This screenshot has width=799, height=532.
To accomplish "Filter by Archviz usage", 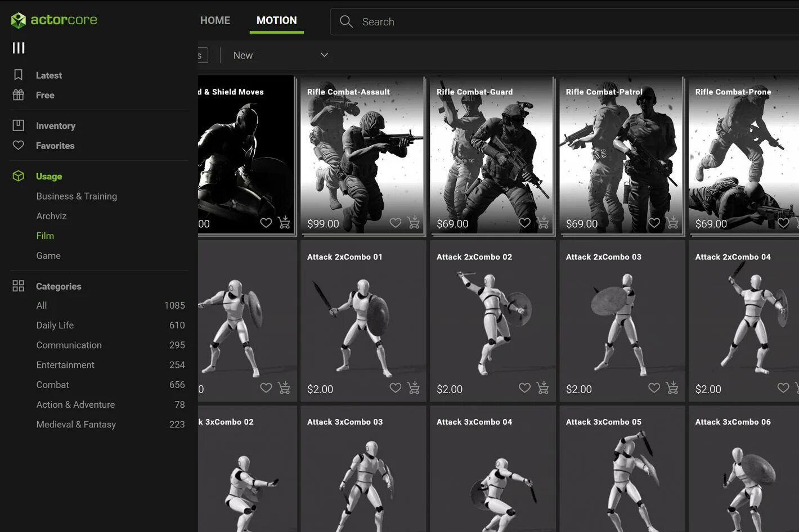I will point(51,216).
